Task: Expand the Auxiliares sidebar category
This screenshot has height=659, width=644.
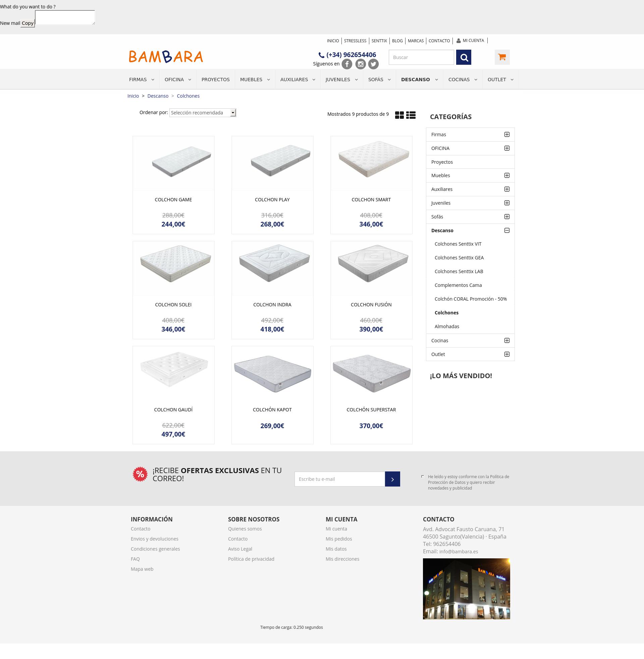Action: point(507,189)
